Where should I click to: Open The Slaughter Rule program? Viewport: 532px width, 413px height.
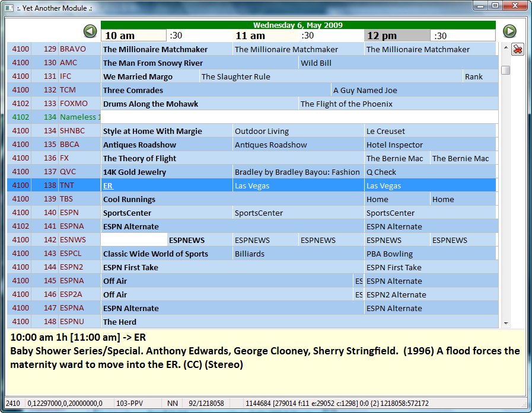[331, 76]
